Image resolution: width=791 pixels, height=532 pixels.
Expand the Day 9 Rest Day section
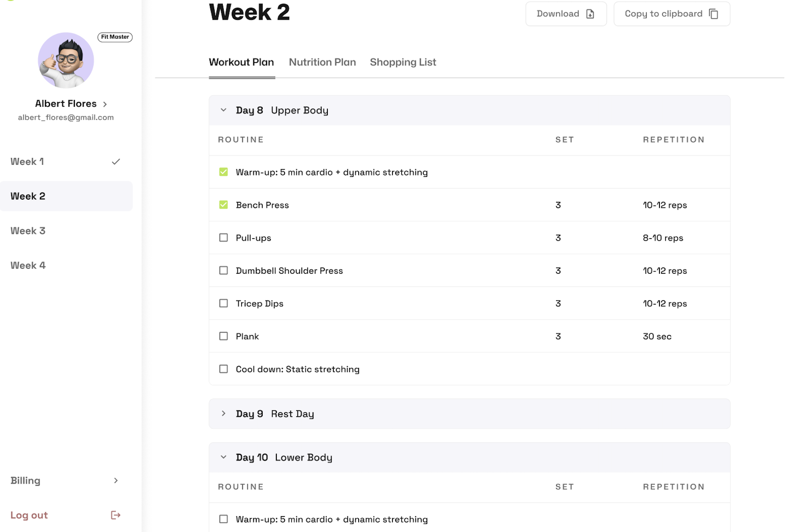pos(223,413)
